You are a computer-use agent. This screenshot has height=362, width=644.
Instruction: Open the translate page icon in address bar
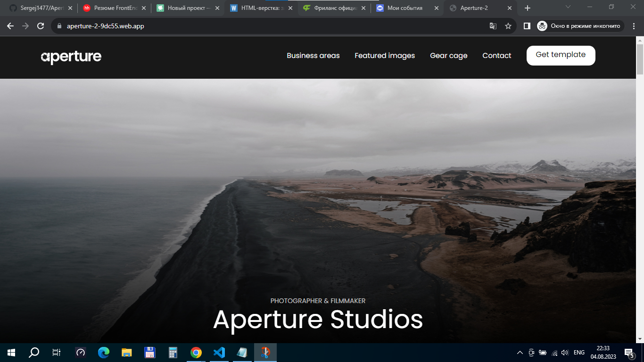[x=493, y=26]
